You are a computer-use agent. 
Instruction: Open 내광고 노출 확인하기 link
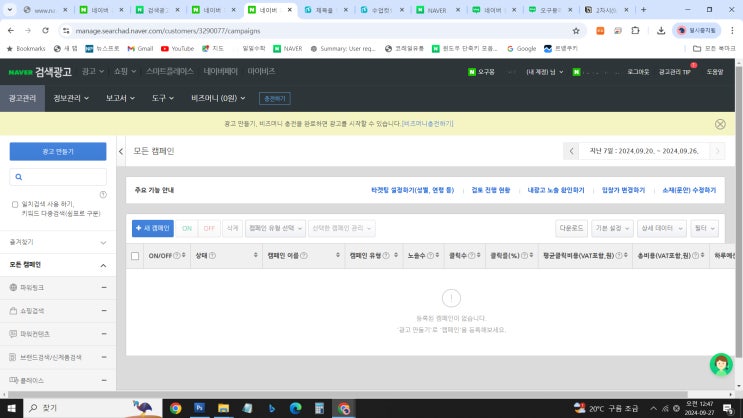coord(556,190)
